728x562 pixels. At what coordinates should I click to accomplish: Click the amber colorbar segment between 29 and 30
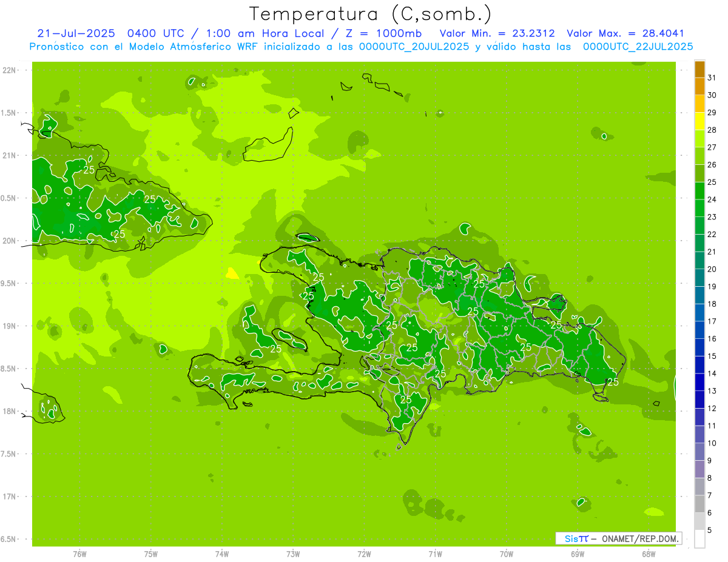(699, 104)
